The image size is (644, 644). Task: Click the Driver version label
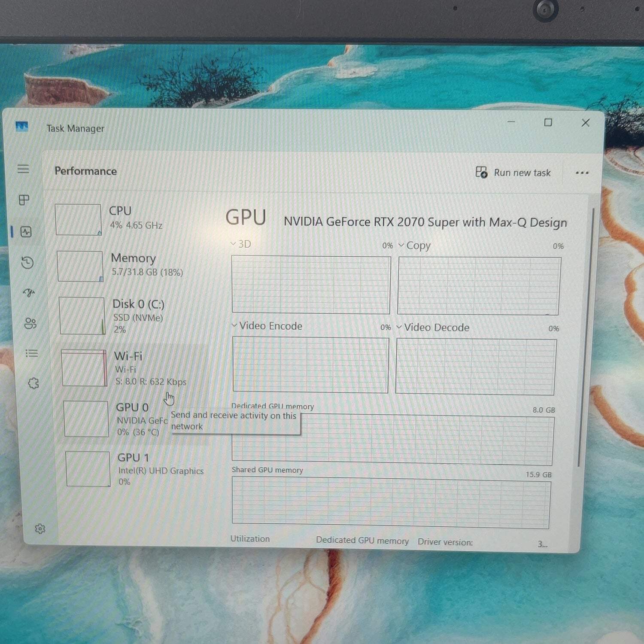coord(445,542)
